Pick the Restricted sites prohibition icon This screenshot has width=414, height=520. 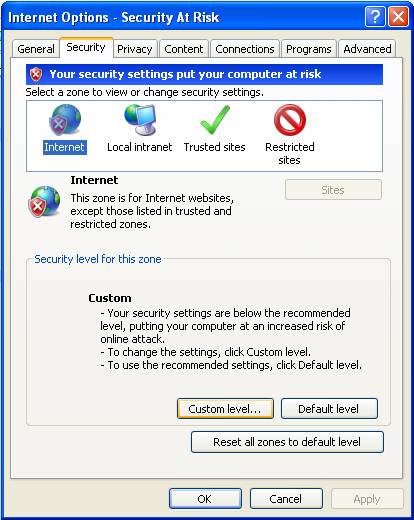click(290, 120)
